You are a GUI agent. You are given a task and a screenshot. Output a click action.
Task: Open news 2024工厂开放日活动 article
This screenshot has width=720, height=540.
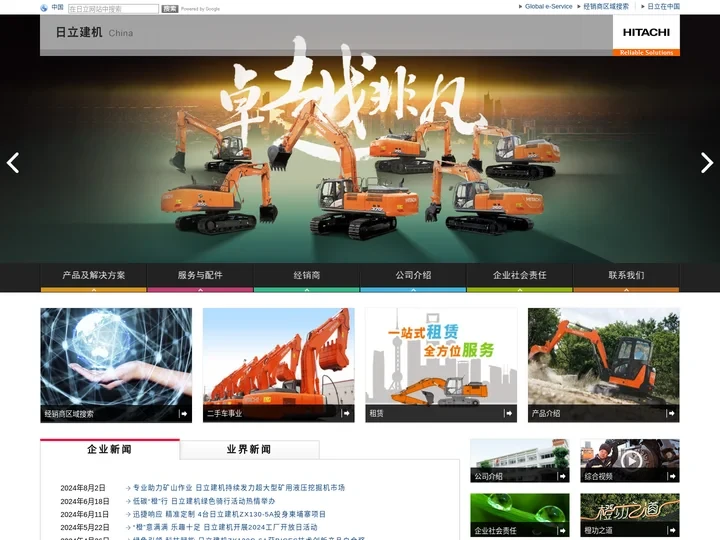tap(225, 527)
